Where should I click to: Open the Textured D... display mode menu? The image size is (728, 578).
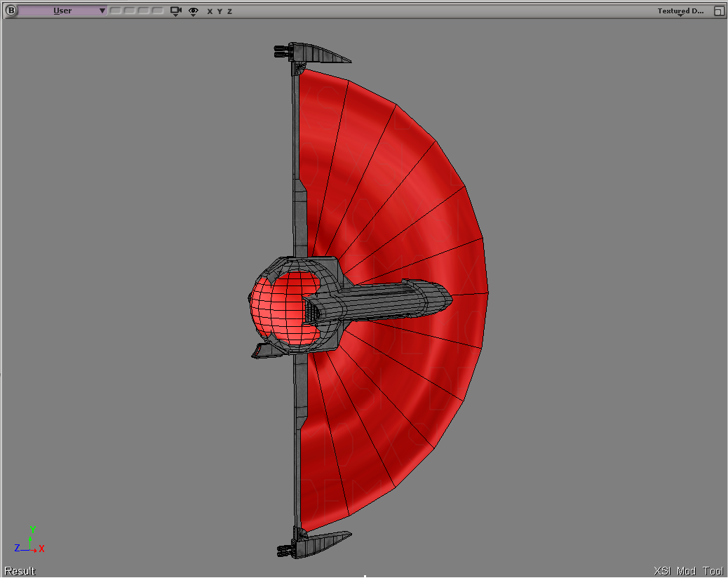pos(680,11)
